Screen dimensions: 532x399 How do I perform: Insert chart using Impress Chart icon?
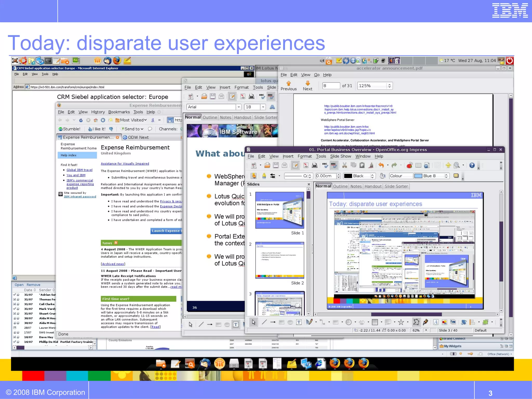pos(410,165)
